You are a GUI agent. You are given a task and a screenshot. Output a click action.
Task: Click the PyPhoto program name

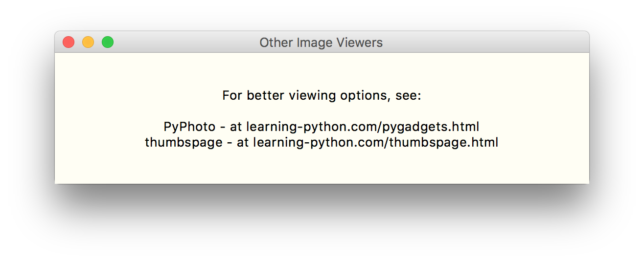point(189,127)
